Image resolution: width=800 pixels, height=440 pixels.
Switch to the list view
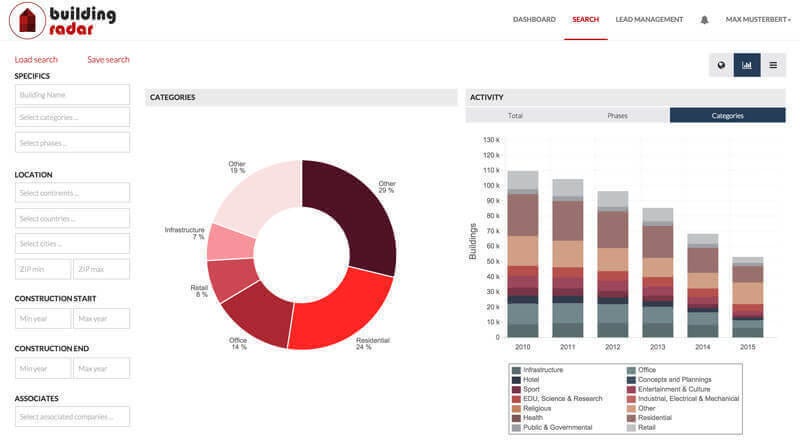(773, 65)
